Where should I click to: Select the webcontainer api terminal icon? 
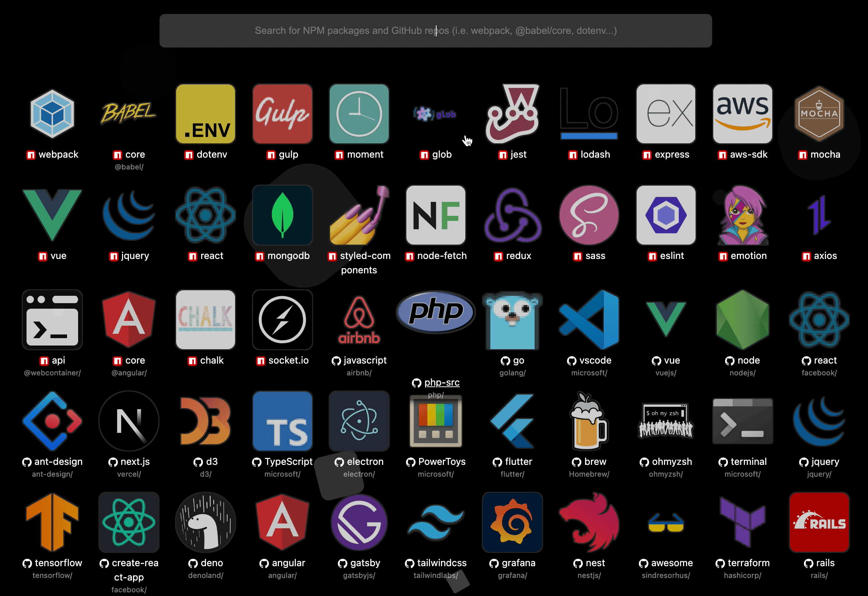point(52,320)
